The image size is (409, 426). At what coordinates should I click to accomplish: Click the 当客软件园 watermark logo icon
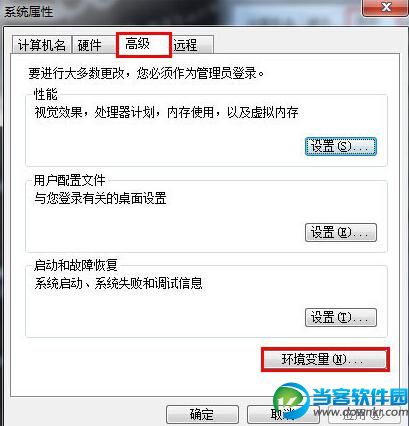(x=291, y=399)
